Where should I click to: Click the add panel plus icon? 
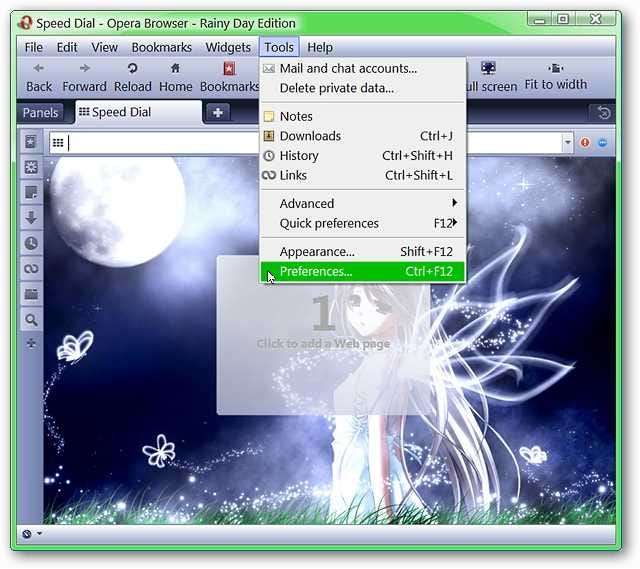pos(31,343)
